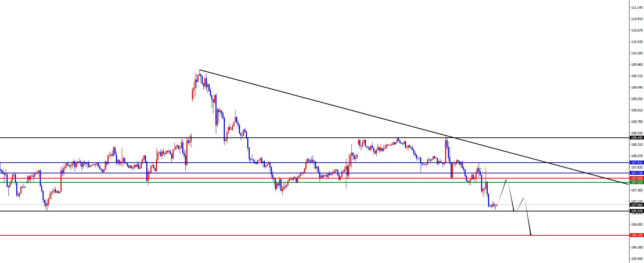Click the upward projection arrow tip near 107.525
Viewport: 644px width, 263px height.
point(506,180)
